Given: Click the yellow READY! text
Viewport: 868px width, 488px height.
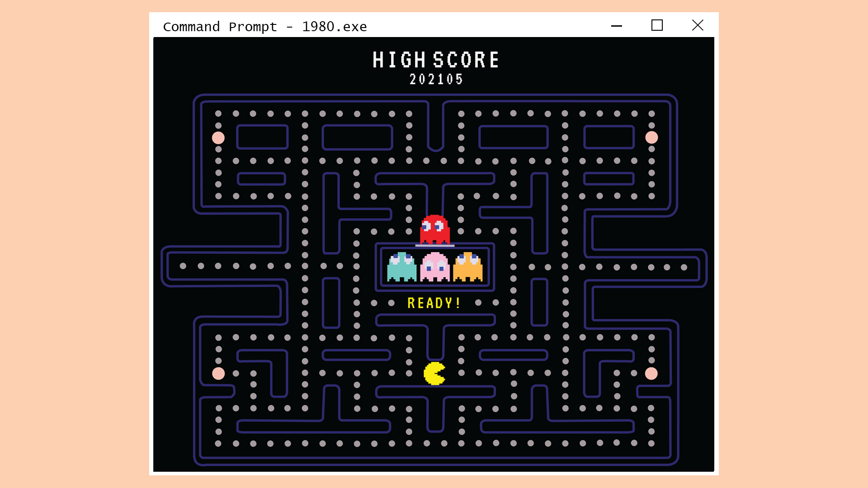Looking at the screenshot, I should 434,303.
